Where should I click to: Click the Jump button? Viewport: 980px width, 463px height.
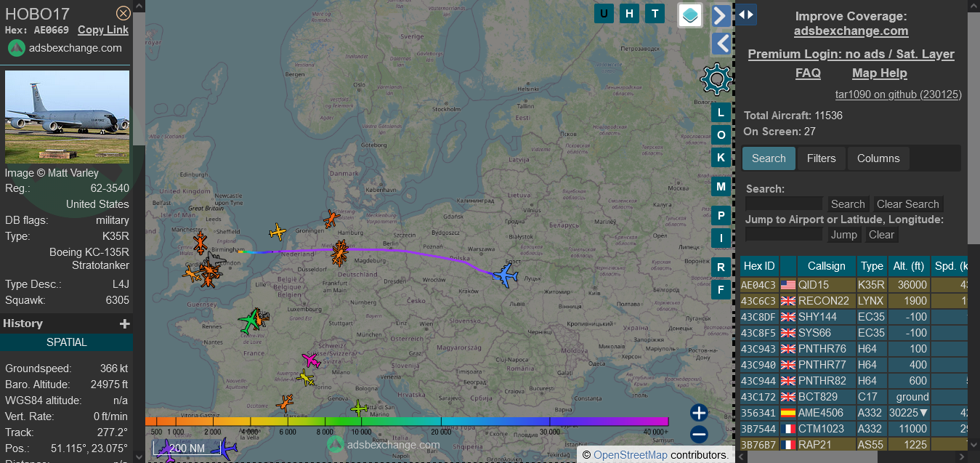coord(843,235)
